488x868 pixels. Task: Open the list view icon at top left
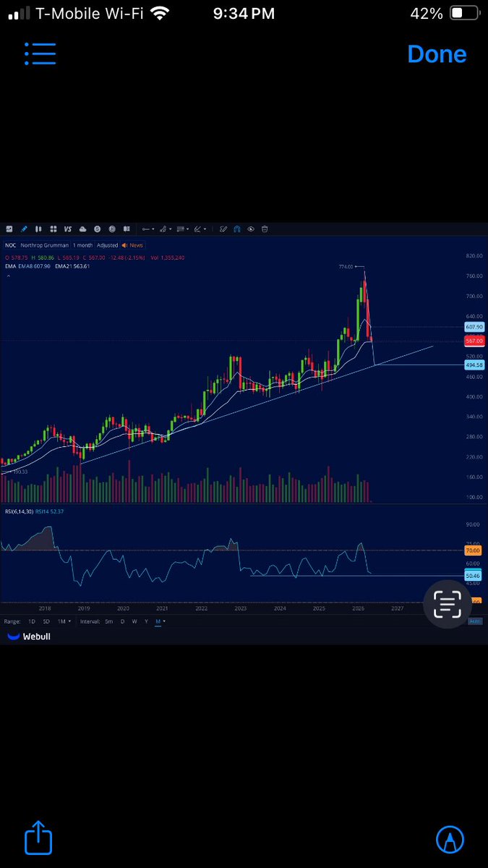pyautogui.click(x=40, y=54)
